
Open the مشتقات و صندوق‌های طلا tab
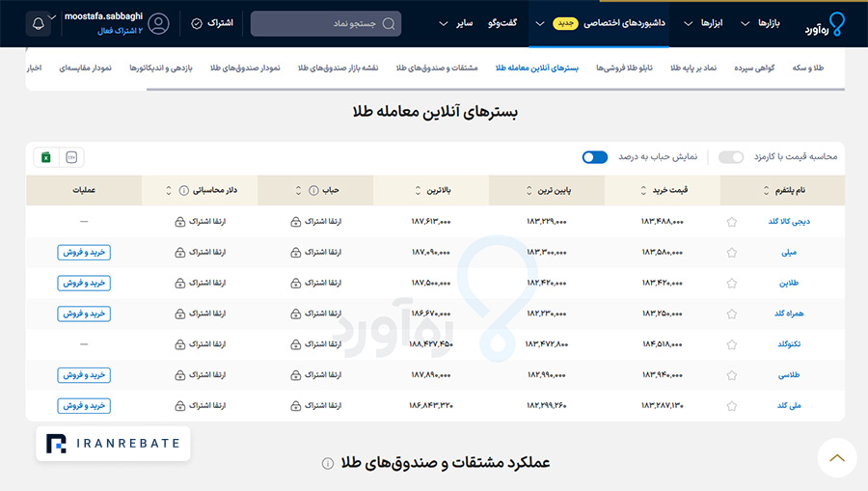[436, 68]
